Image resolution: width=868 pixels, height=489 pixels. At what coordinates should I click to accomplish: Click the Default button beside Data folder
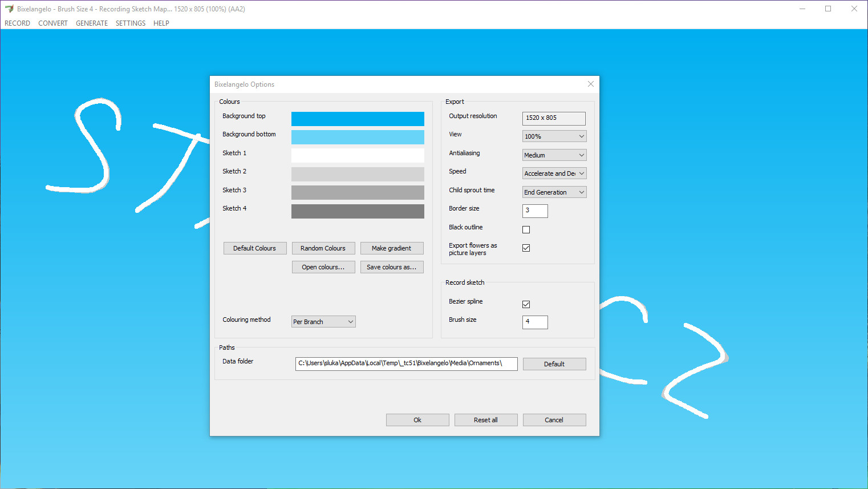554,364
